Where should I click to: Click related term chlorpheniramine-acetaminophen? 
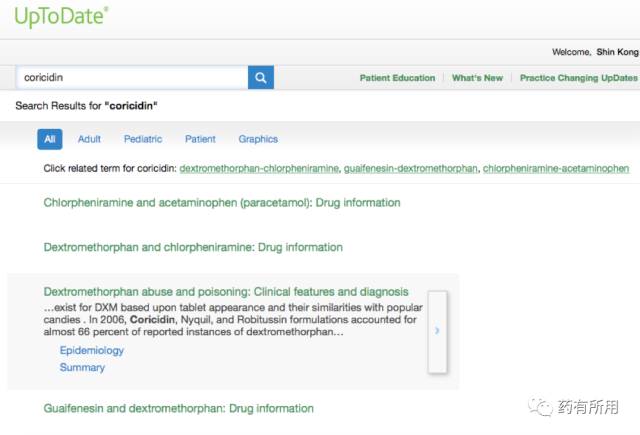coord(556,169)
